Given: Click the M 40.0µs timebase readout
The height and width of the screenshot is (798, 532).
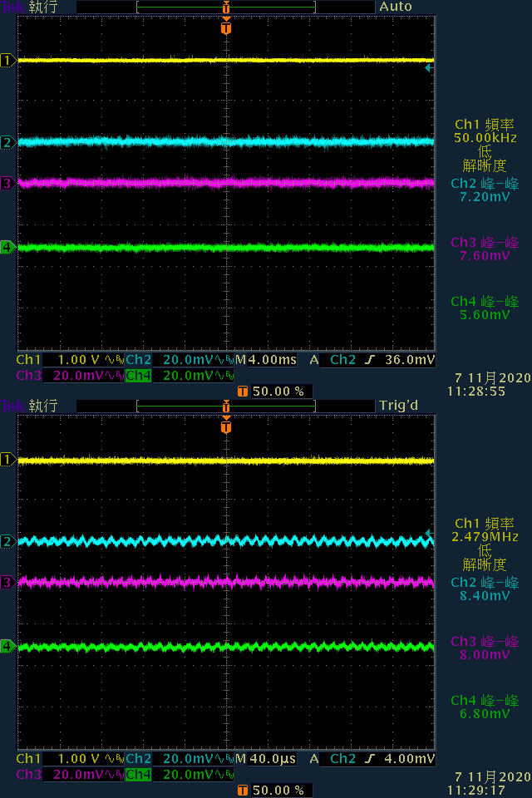Looking at the screenshot, I should point(266,759).
